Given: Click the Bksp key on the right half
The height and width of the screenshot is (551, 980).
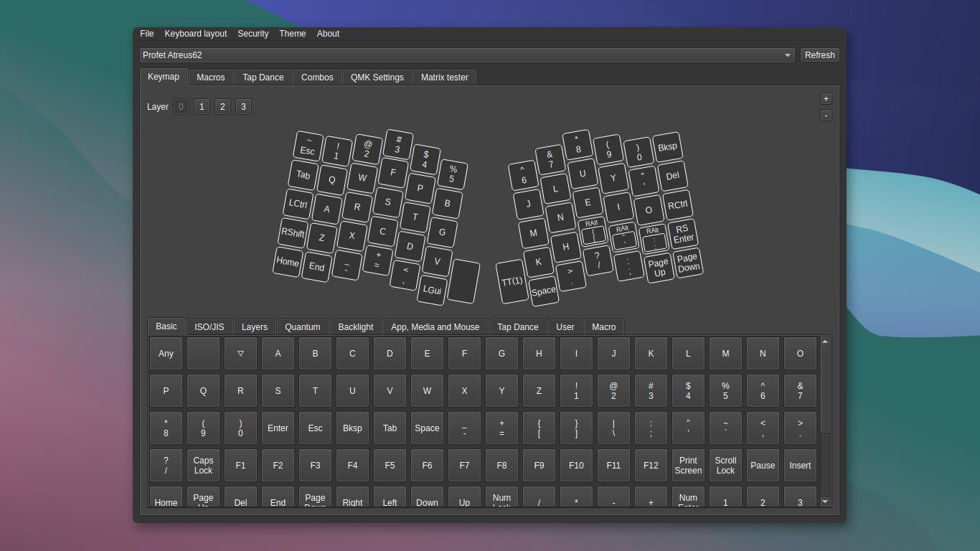Looking at the screenshot, I should pos(667,147).
